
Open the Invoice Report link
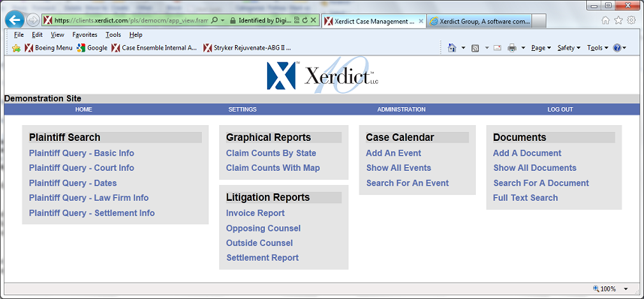click(x=255, y=213)
